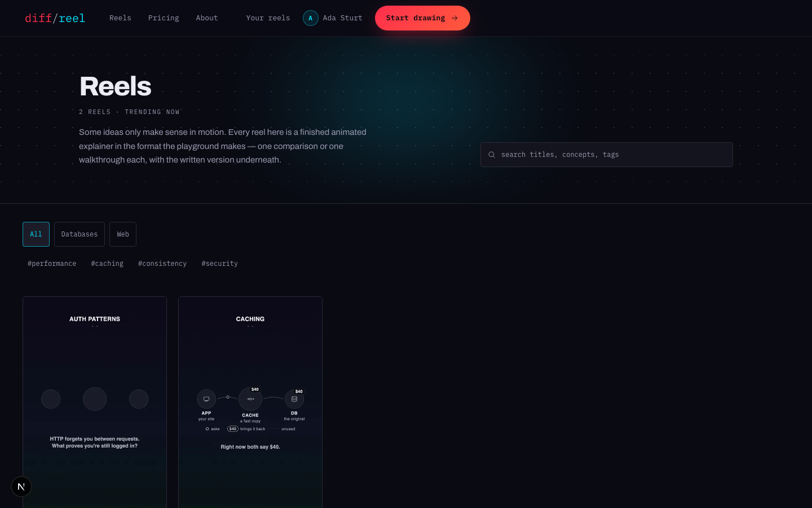This screenshot has width=812, height=508.
Task: Open Your reels link
Action: coord(268,18)
